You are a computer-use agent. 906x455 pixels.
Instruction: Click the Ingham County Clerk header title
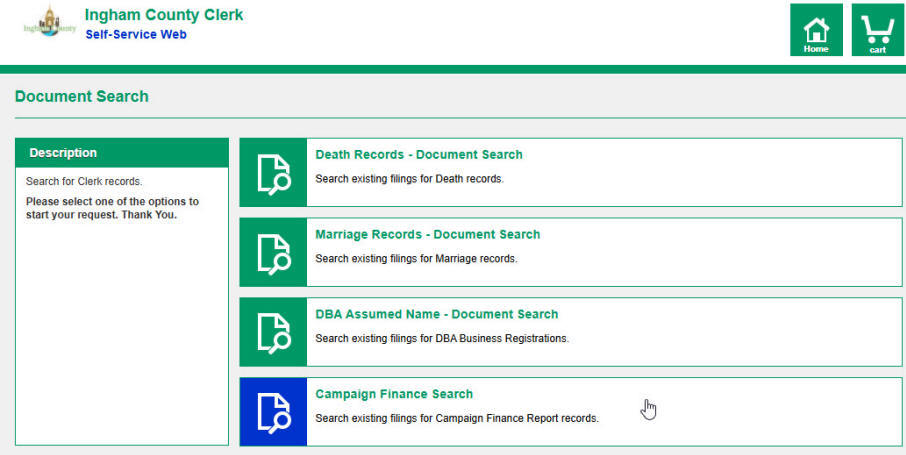coord(163,15)
